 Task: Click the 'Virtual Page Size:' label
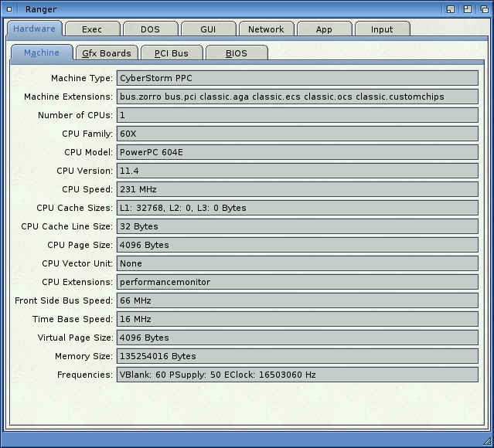(75, 338)
